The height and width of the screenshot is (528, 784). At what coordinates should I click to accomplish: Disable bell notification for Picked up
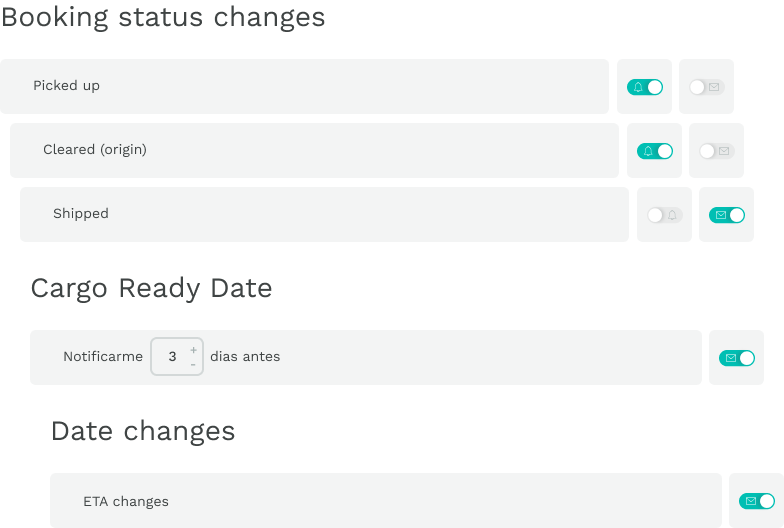click(x=645, y=87)
